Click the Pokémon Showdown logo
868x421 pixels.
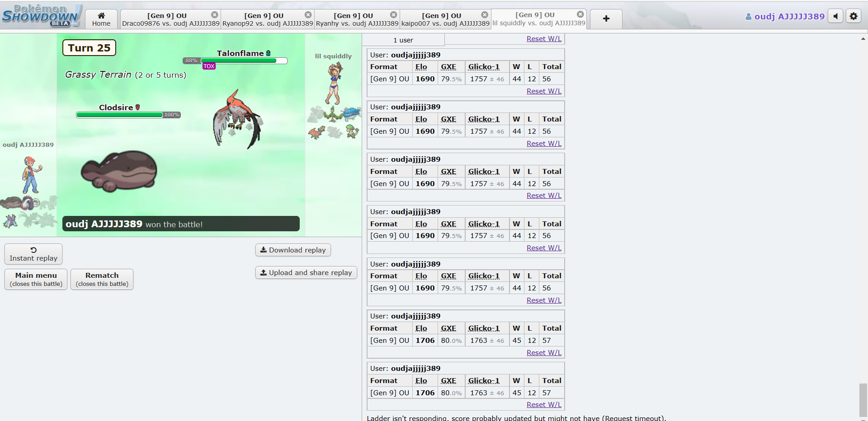[42, 16]
